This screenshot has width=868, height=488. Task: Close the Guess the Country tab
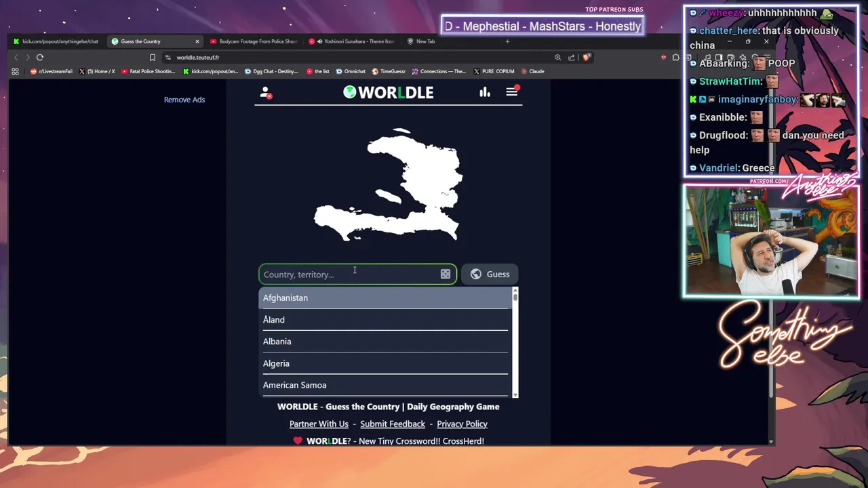(x=197, y=41)
